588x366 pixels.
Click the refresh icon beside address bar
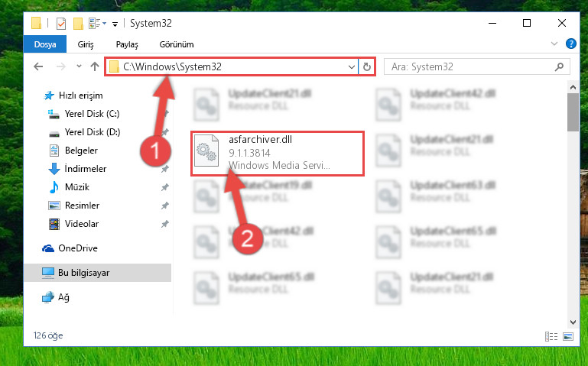pos(367,67)
